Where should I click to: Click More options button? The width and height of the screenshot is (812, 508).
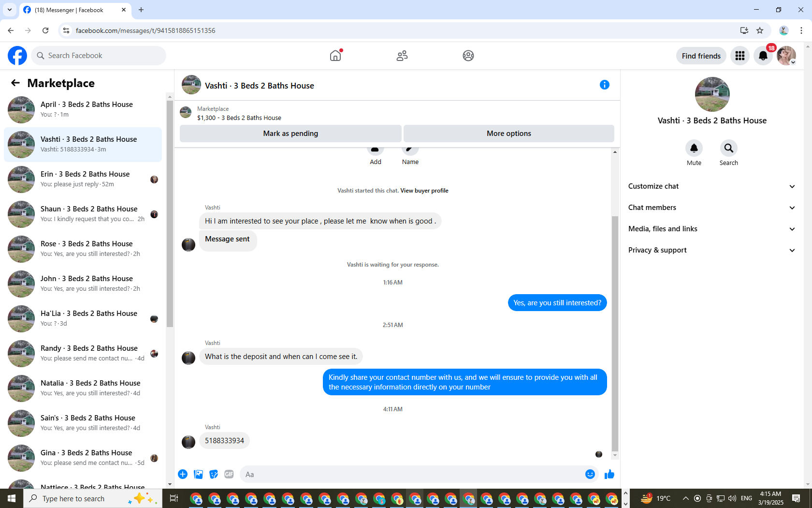click(x=509, y=134)
